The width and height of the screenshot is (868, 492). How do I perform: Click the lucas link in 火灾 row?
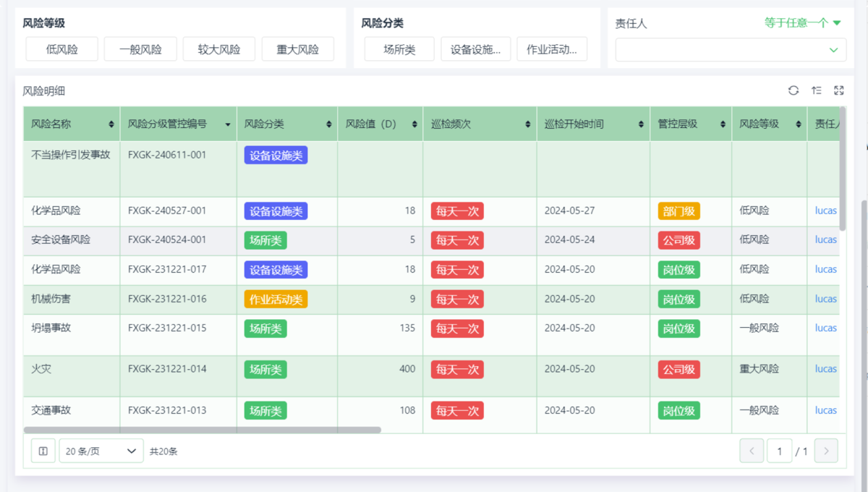(825, 369)
